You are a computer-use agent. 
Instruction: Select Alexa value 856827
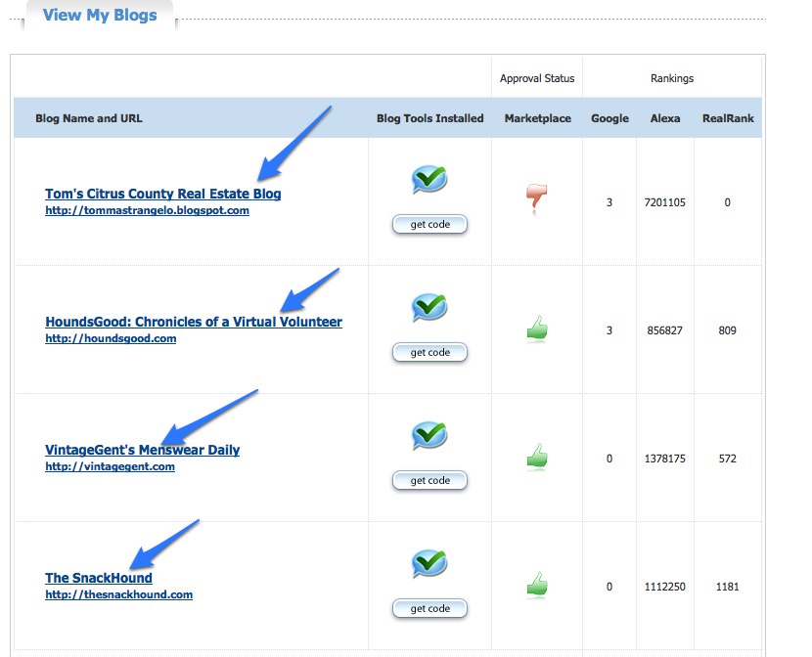point(665,330)
